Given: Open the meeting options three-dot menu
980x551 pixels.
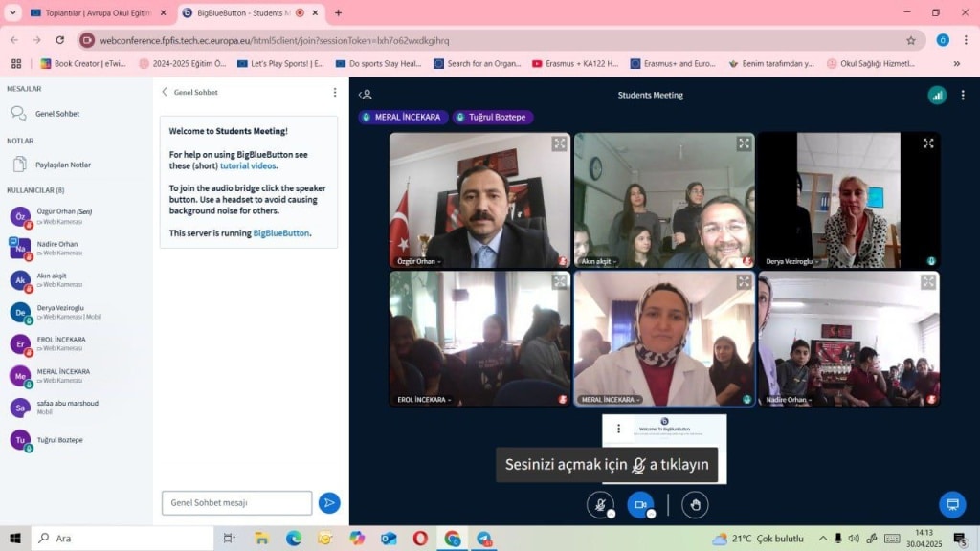Looking at the screenshot, I should click(x=963, y=95).
